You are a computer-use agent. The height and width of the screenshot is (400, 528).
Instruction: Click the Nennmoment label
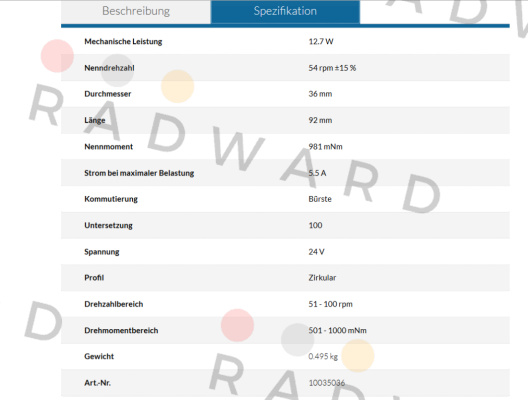click(x=108, y=147)
